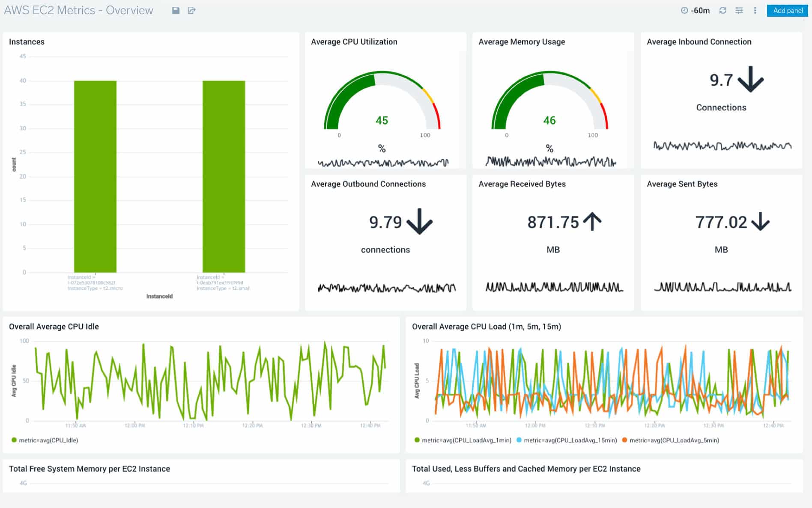Click the Average Received Bytes panel title
The width and height of the screenshot is (812, 508).
pyautogui.click(x=522, y=184)
